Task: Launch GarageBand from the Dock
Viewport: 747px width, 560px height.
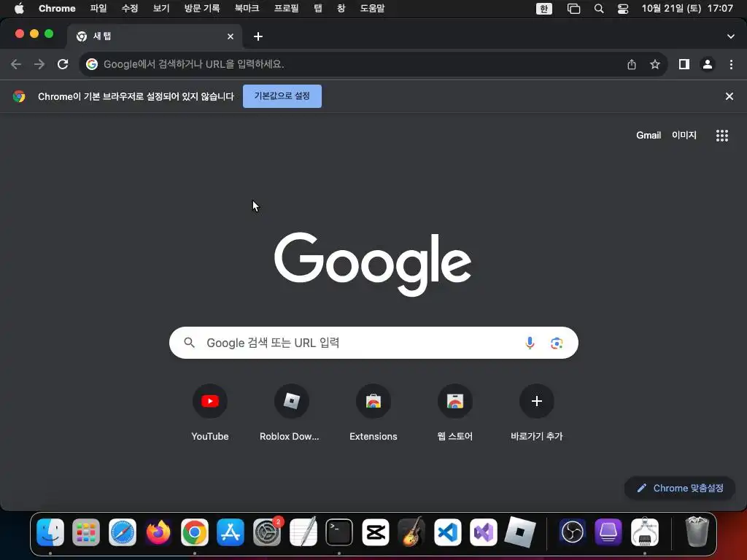Action: 411,532
